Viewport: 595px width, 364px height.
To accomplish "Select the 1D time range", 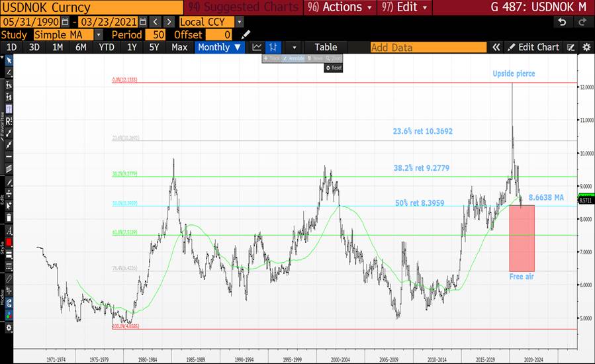I will pyautogui.click(x=12, y=48).
